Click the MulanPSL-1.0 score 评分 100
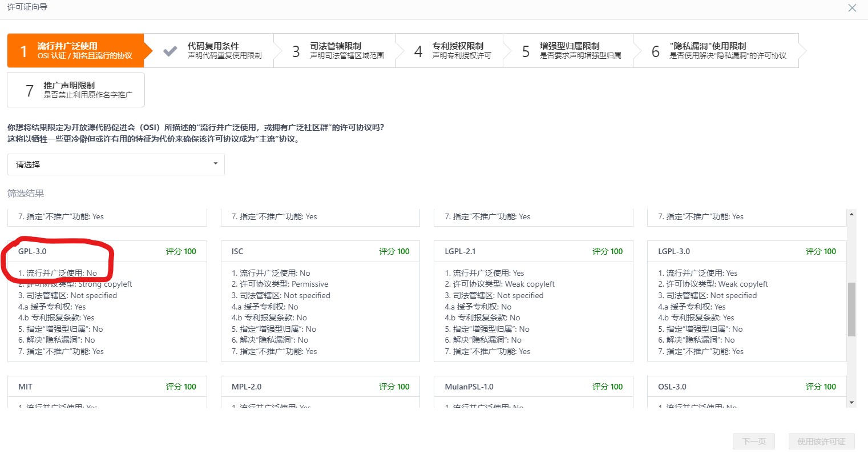 point(607,387)
